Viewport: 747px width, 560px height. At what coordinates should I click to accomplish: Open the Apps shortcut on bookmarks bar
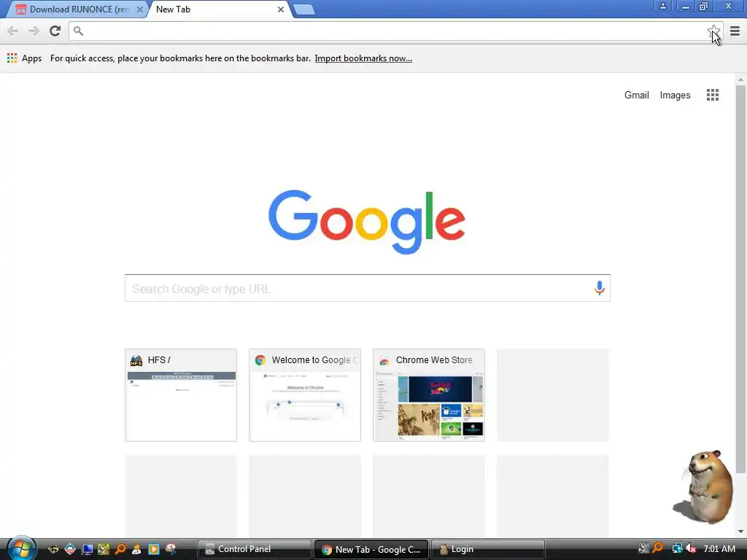point(25,58)
